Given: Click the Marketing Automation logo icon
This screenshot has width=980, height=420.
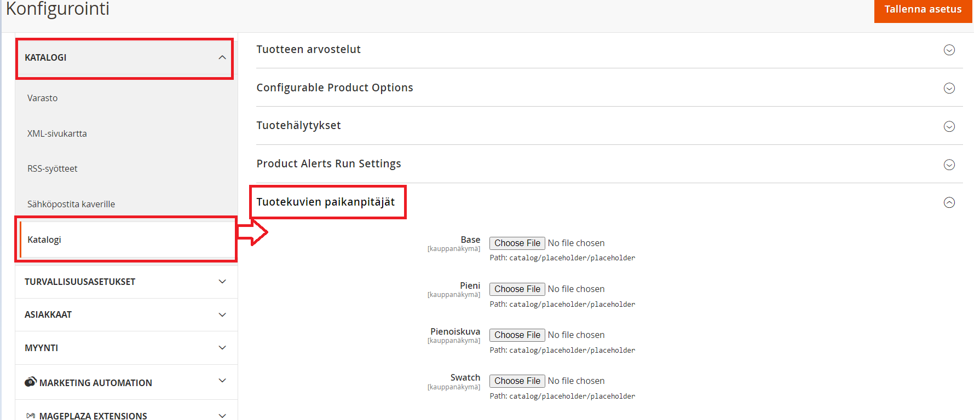Looking at the screenshot, I should pos(31,382).
